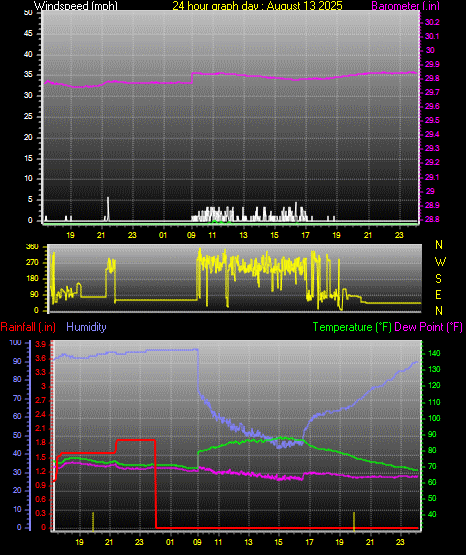The width and height of the screenshot is (466, 555).
Task: Click the rainfall scale value "0.3"
Action: [41, 513]
